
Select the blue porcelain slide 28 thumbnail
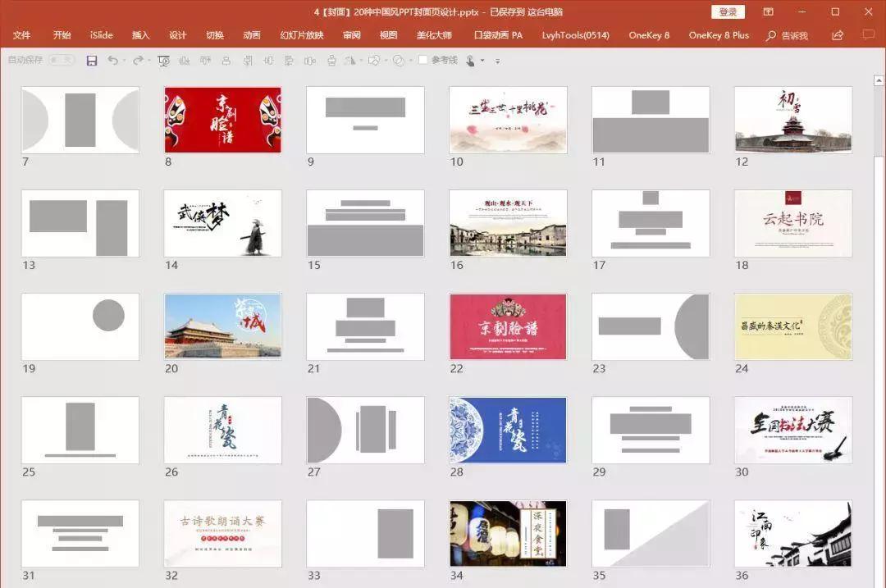(x=508, y=430)
